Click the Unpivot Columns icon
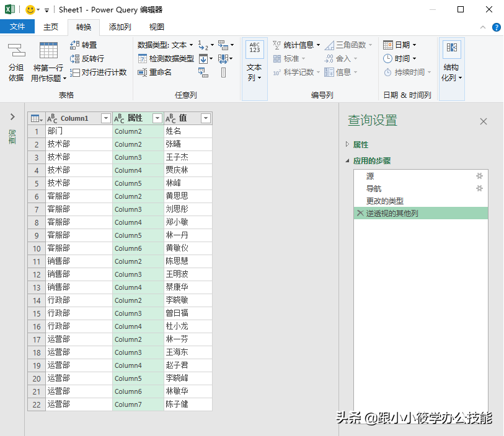The height and width of the screenshot is (436, 504). click(223, 45)
